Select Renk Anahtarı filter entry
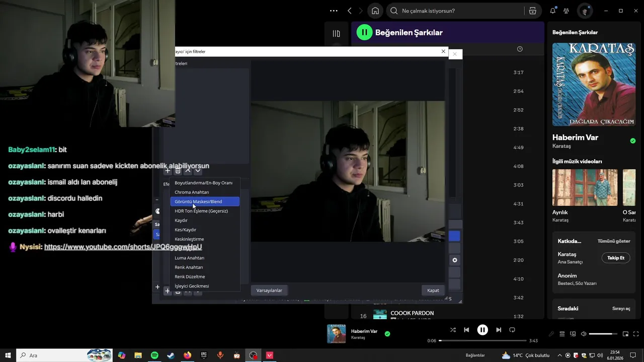This screenshot has width=644, height=362. coord(205,267)
